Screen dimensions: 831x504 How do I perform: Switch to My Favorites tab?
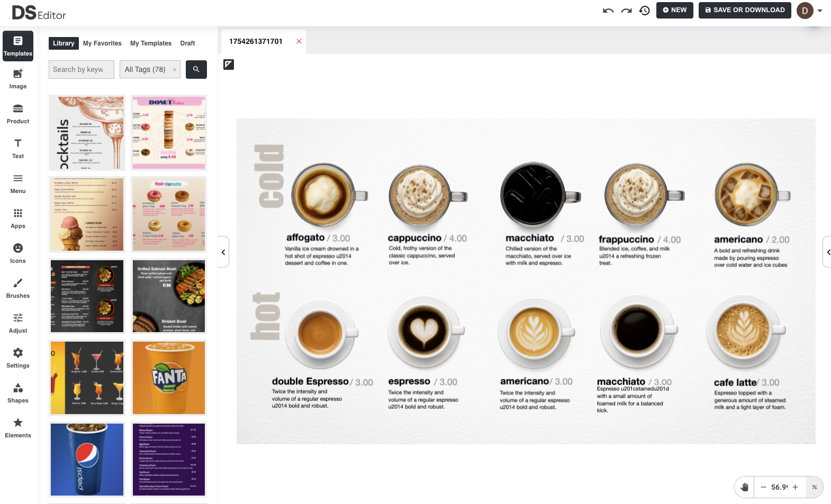pos(102,43)
